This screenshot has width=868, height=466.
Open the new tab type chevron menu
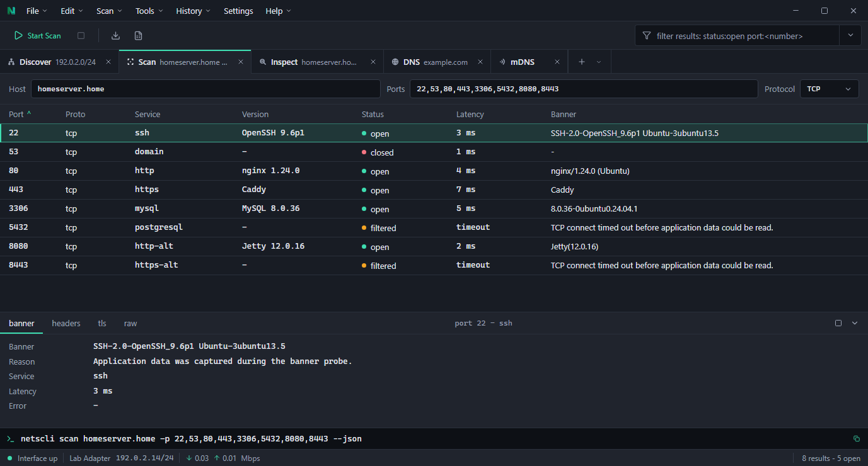click(x=599, y=62)
